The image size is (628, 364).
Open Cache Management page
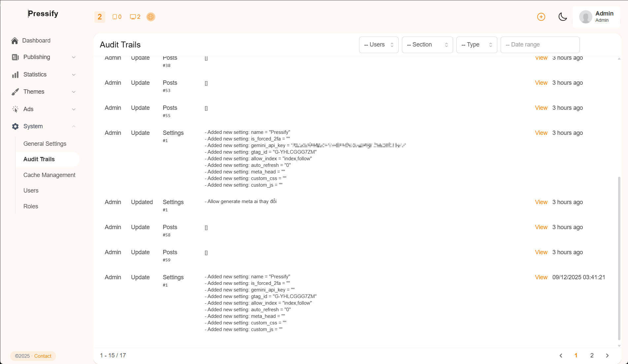pos(49,175)
